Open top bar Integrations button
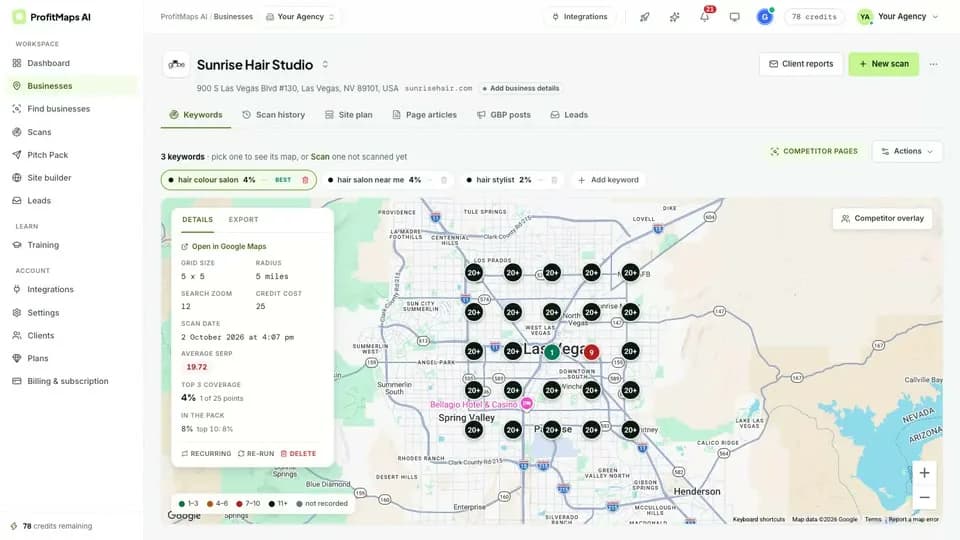 tap(579, 17)
